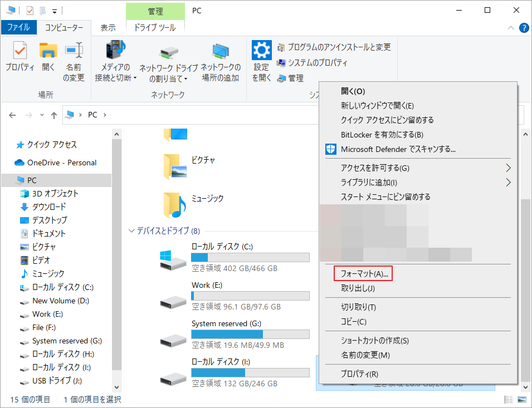This screenshot has height=408, width=532.
Task: Collapse the ribbon with the chevron
Action: [x=511, y=28]
